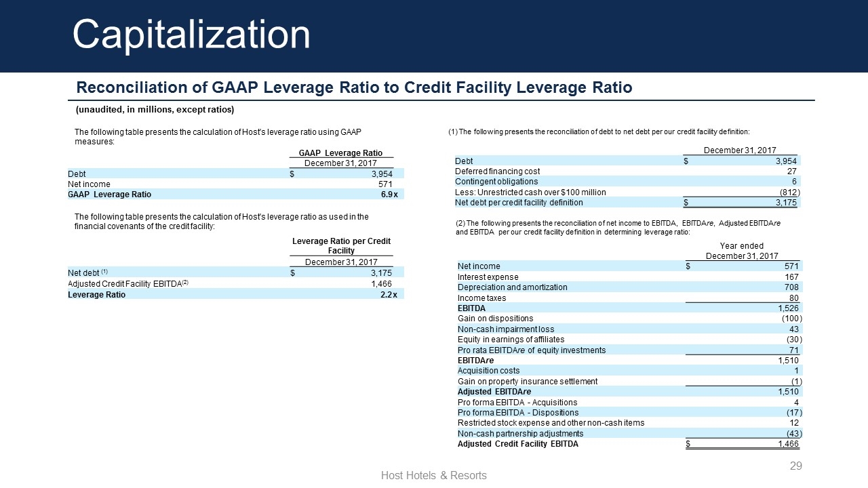868x488 pixels.
Task: Click the "Acquisition costs" row label
Action: 489,371
